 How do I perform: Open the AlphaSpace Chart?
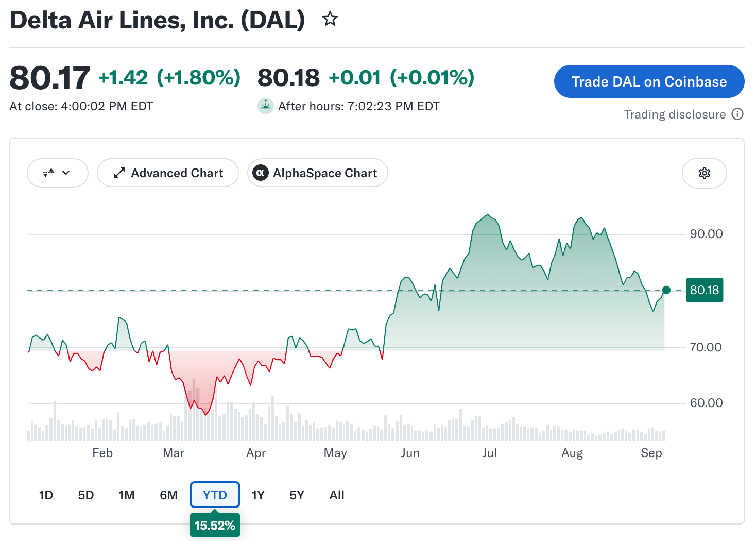318,173
